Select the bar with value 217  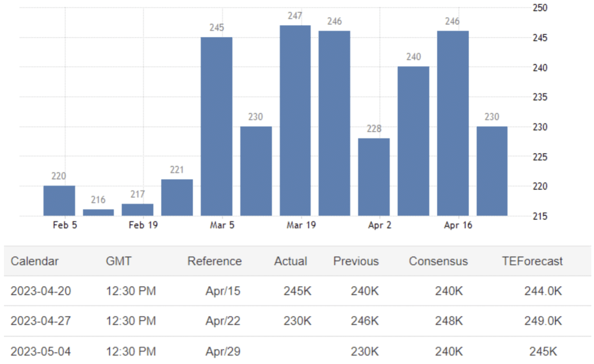click(x=137, y=209)
